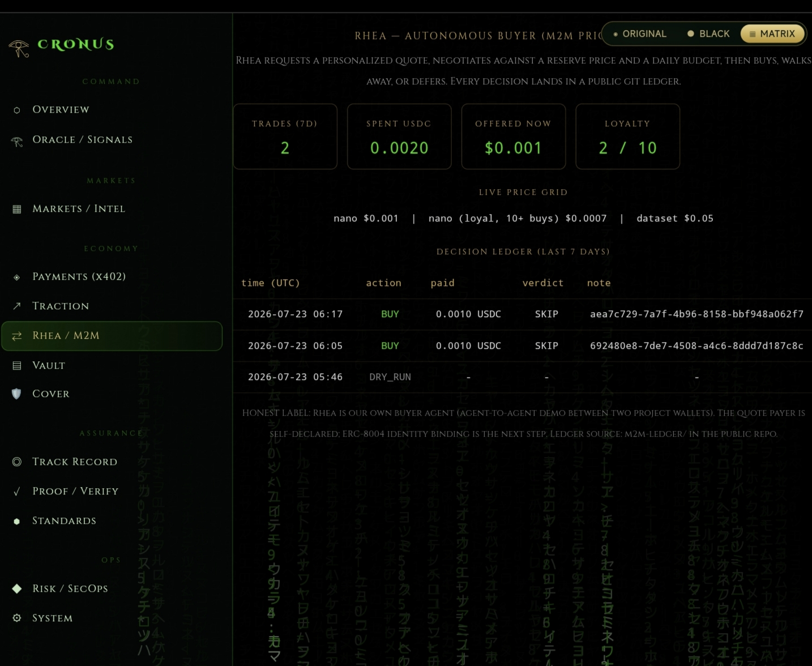Image resolution: width=812 pixels, height=666 pixels.
Task: Select the Original theme option
Action: [x=640, y=34]
